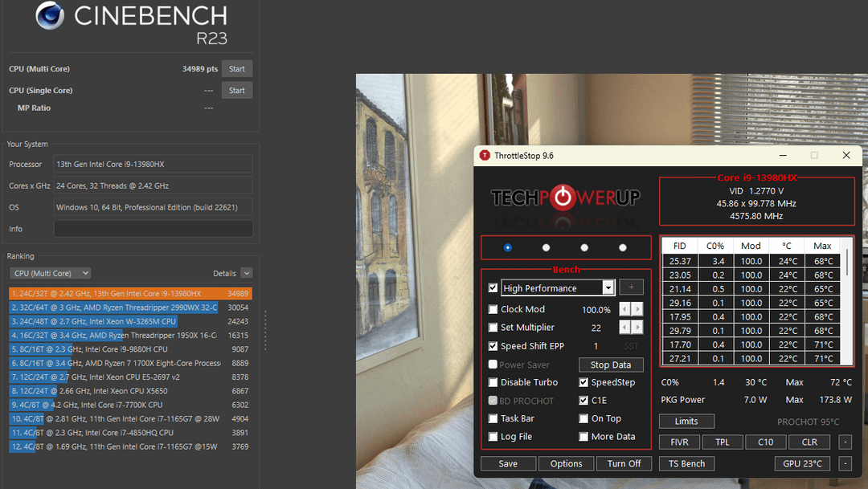Image resolution: width=868 pixels, height=489 pixels.
Task: Click the Cinebench logo sphere icon
Action: [x=50, y=15]
